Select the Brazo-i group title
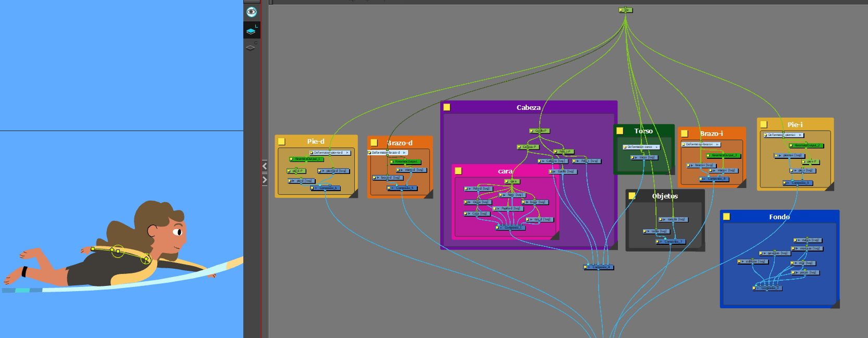The width and height of the screenshot is (868, 338). point(711,134)
